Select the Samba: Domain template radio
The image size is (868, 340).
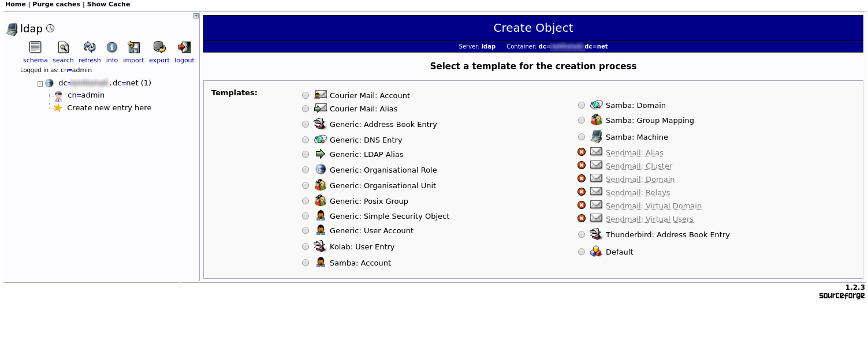pos(582,105)
